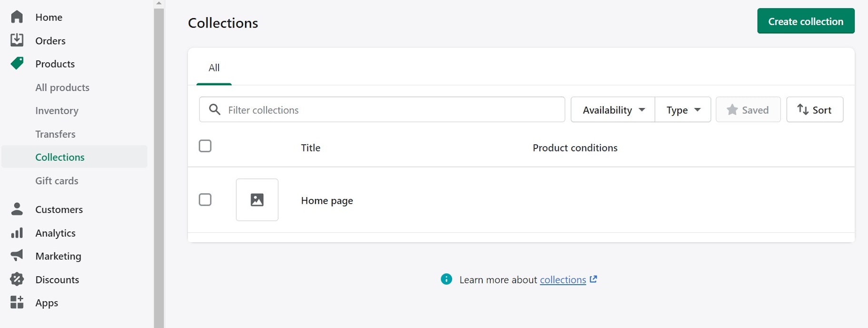Expand the Type filter dropdown
The image size is (868, 328).
coord(683,110)
